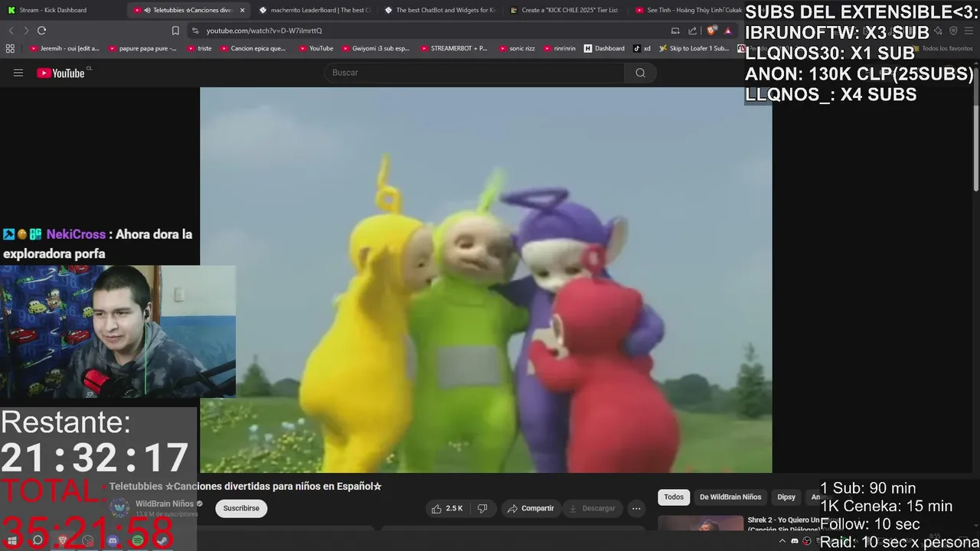The height and width of the screenshot is (551, 980).
Task: Open Gwiyomi :3 sub esp bookmark
Action: click(375, 48)
